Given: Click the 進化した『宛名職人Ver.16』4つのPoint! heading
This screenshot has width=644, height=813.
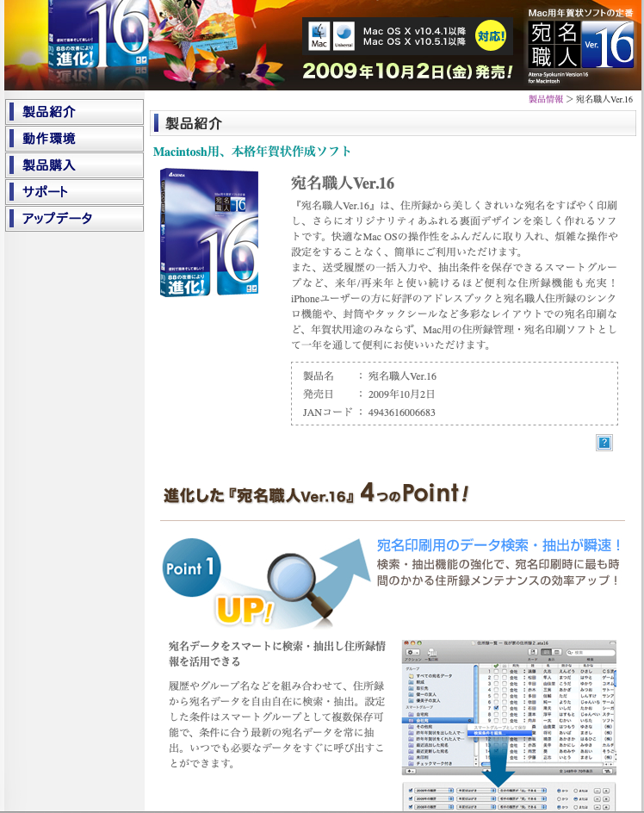Looking at the screenshot, I should tap(316, 494).
